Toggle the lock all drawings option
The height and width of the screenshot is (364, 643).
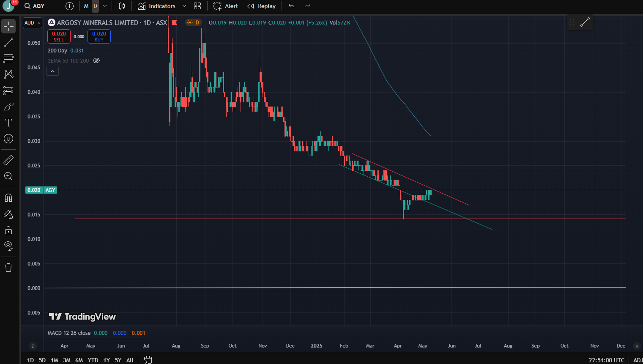click(8, 230)
